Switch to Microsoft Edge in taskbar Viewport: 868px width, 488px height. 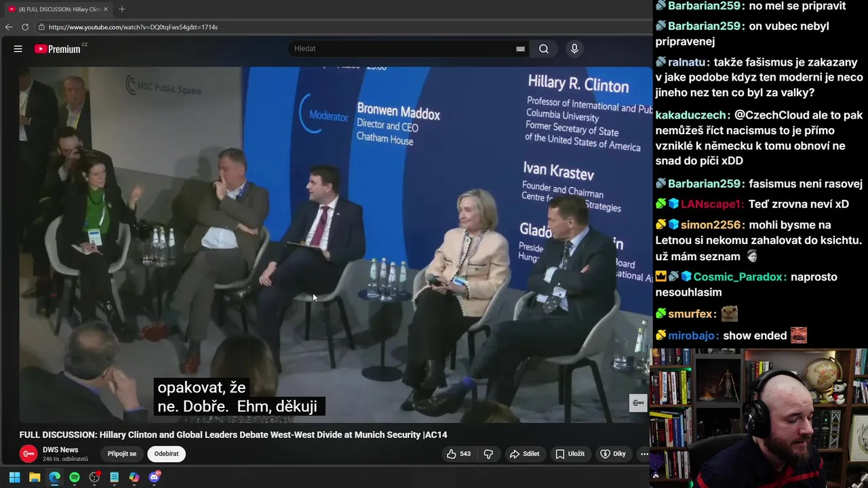(54, 477)
